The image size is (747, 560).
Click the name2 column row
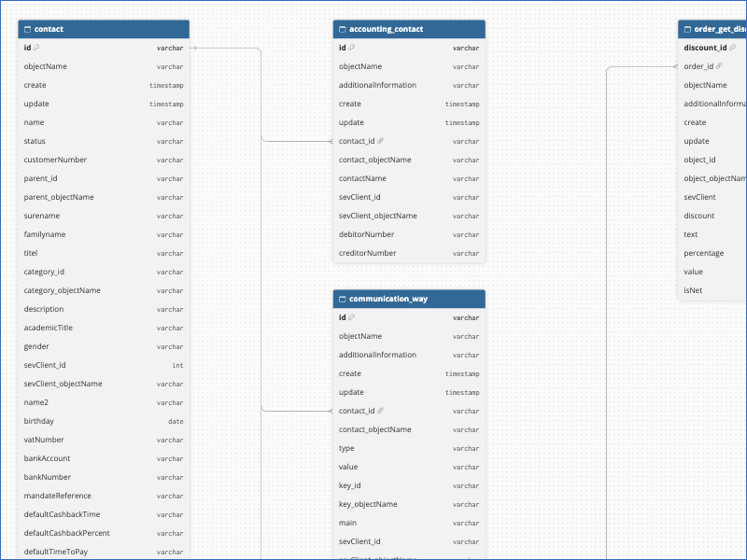[104, 402]
